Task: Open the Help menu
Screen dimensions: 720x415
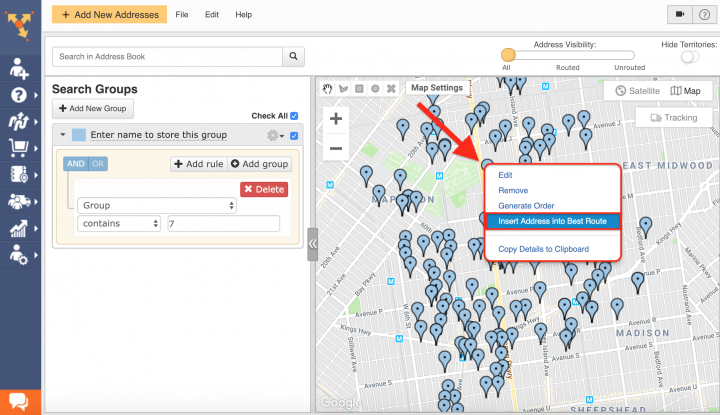Action: pyautogui.click(x=243, y=15)
